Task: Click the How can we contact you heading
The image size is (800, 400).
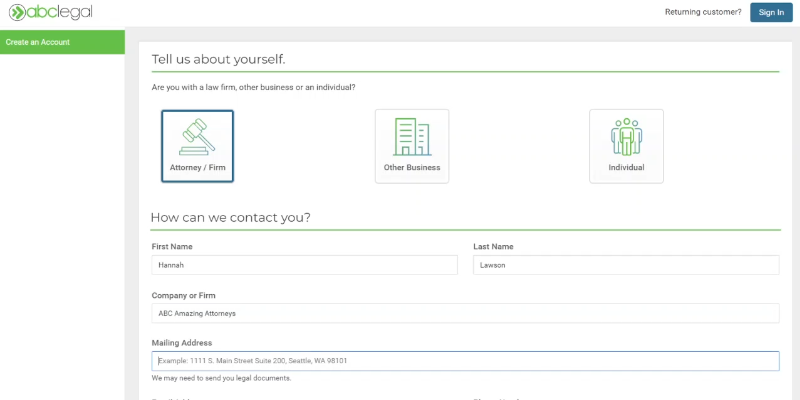Action: [230, 217]
